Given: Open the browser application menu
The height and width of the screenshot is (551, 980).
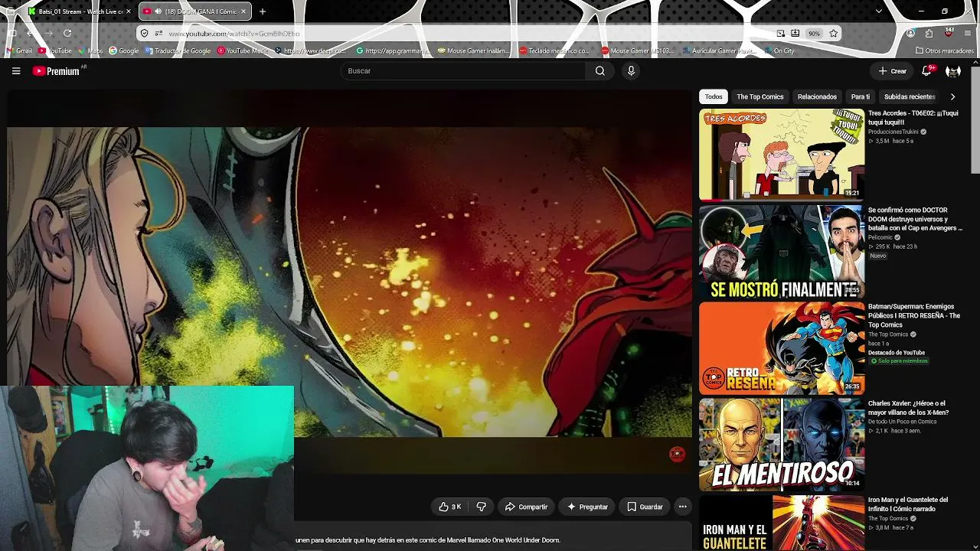Looking at the screenshot, I should point(969,34).
